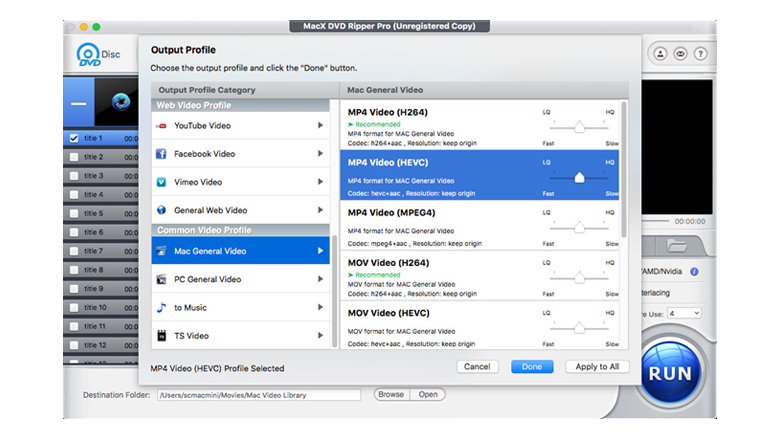Adjust MOV Video (H264) quality slider
Viewport: 780px width, 438px height.
(x=579, y=278)
